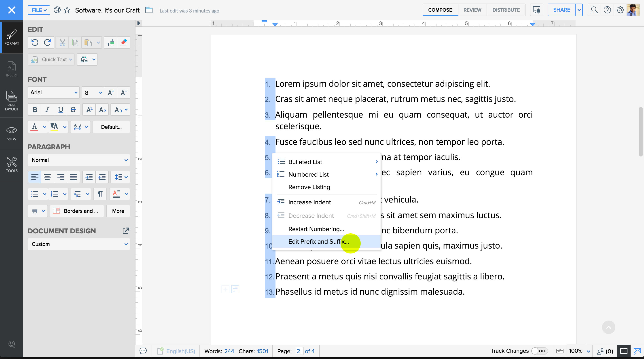Select 'Restart Numbering' from context menu
The height and width of the screenshot is (359, 644).
pos(316,229)
